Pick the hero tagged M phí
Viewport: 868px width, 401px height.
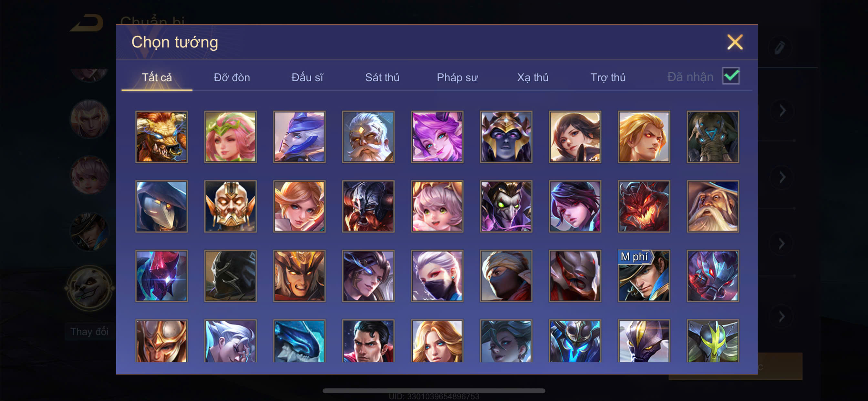[x=644, y=276]
